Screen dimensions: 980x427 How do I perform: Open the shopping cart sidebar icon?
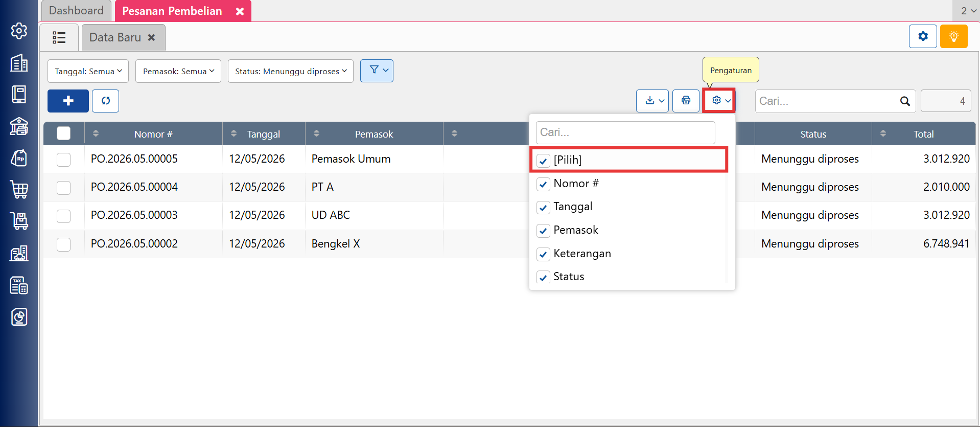coord(19,190)
